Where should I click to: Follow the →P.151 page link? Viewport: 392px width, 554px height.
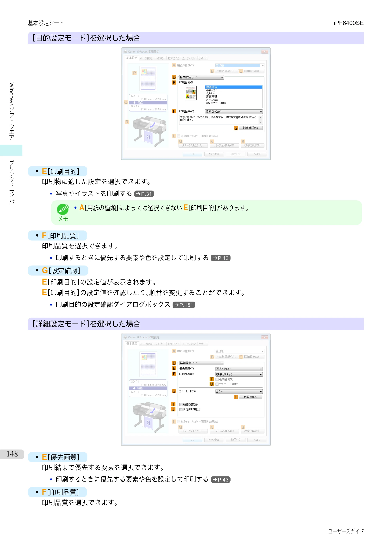click(184, 305)
